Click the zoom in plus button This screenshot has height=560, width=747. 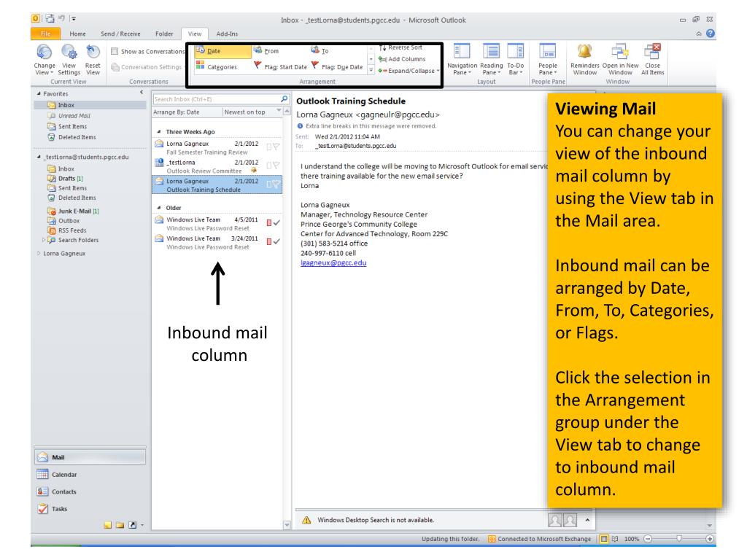pyautogui.click(x=709, y=539)
